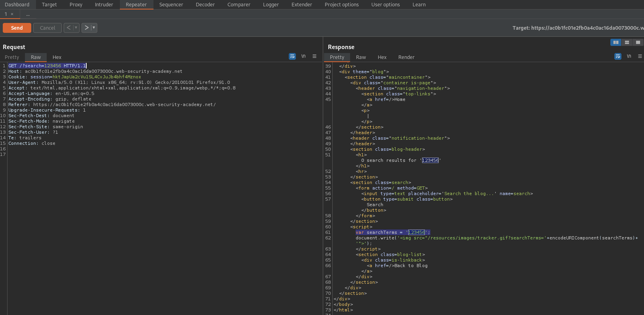Open the Comparer tab
The image size is (644, 315).
click(x=239, y=5)
